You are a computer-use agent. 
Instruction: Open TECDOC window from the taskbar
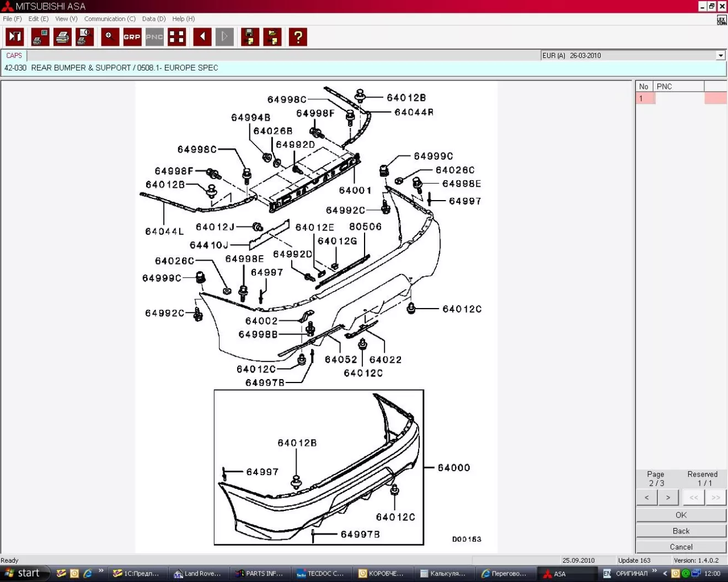pos(320,574)
